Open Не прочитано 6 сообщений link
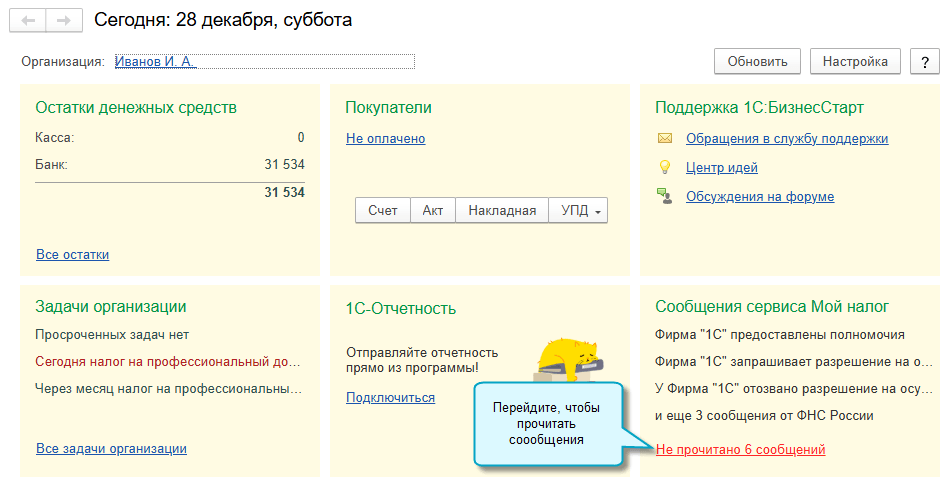948x486 pixels. [740, 450]
